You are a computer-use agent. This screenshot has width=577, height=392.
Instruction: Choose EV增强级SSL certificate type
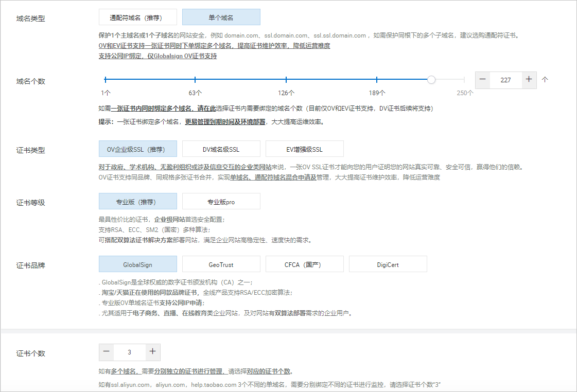coord(304,150)
